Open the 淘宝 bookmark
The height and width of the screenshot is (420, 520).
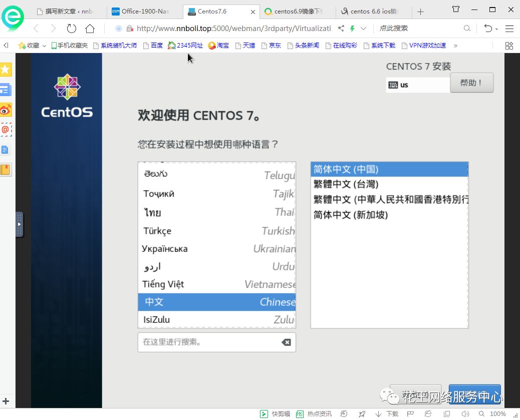[218, 46]
